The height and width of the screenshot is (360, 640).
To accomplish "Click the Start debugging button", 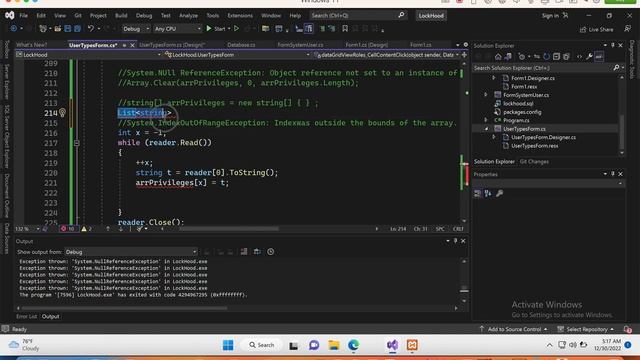I will pos(216,29).
